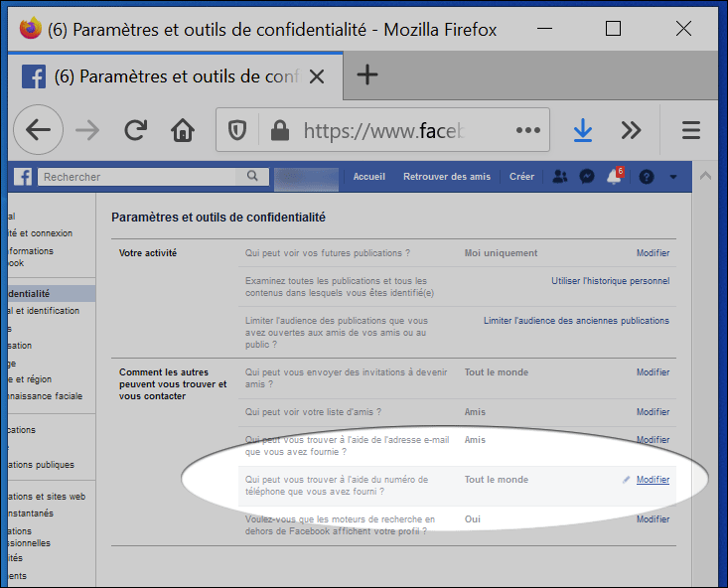
Task: Open the tracking protection shield icon
Action: [x=238, y=130]
